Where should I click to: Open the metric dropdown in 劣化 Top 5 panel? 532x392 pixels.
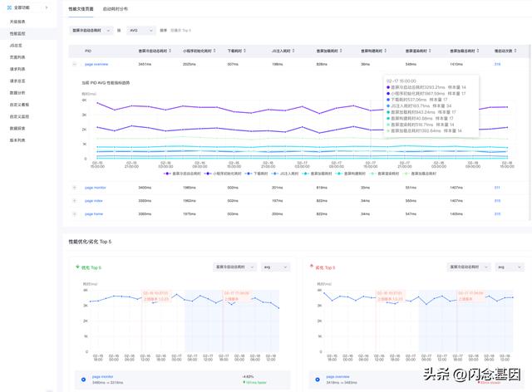tap(469, 267)
